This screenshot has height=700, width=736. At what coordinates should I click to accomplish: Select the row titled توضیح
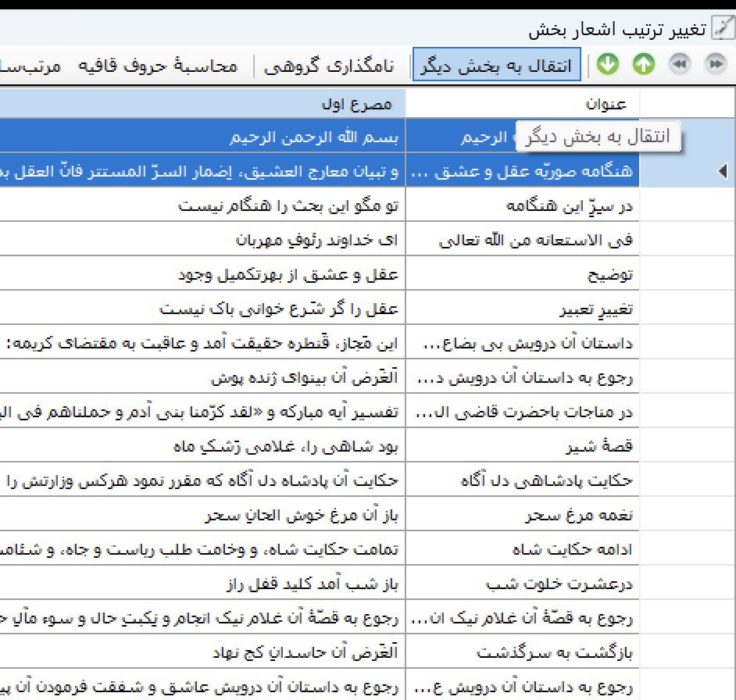pos(610,275)
